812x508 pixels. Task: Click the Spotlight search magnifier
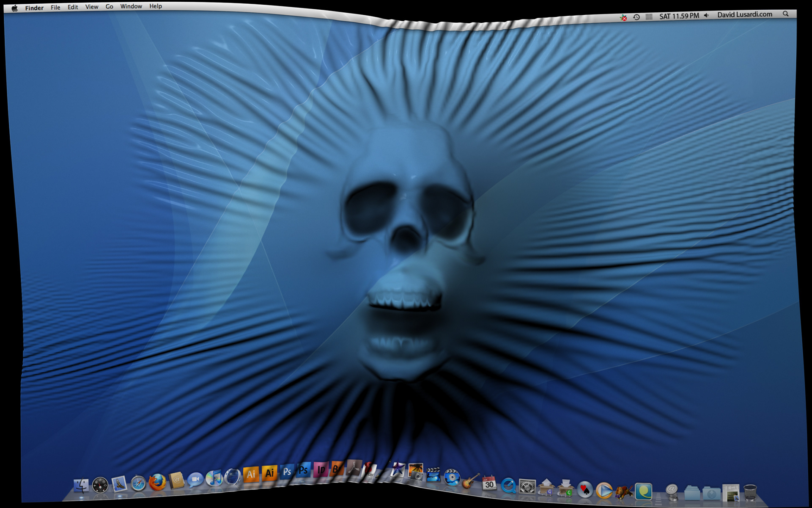click(x=785, y=14)
